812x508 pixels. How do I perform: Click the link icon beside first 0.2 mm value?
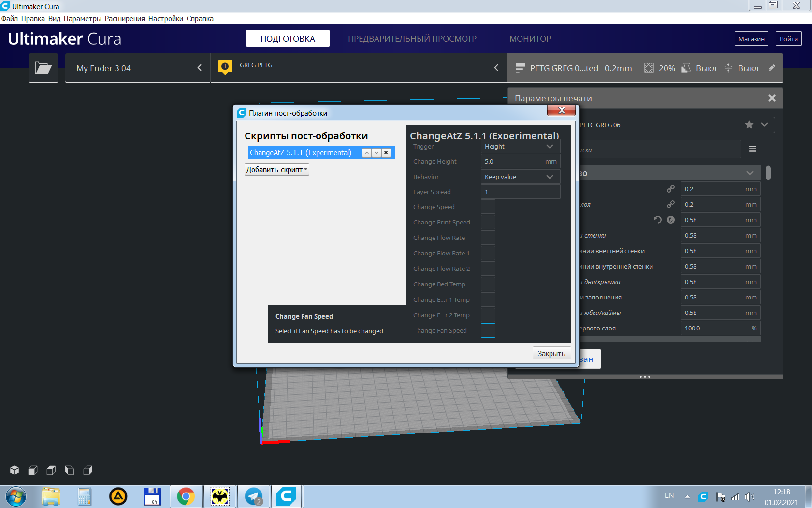tap(671, 189)
